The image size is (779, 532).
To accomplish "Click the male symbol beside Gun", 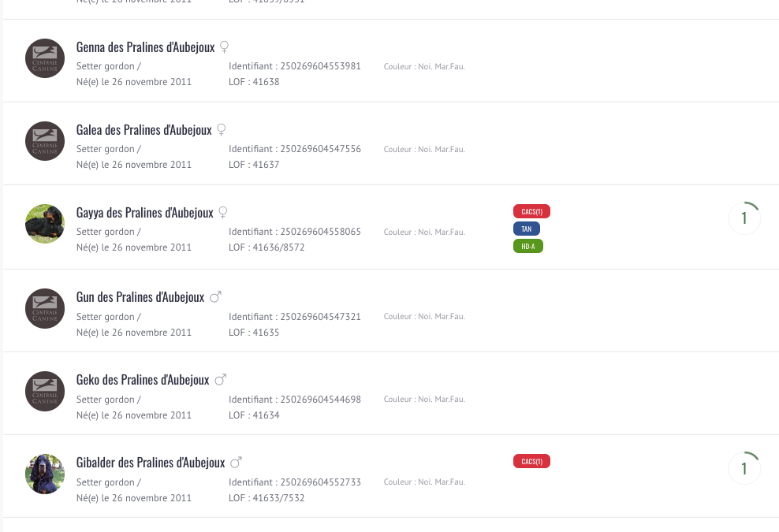I will pos(215,297).
